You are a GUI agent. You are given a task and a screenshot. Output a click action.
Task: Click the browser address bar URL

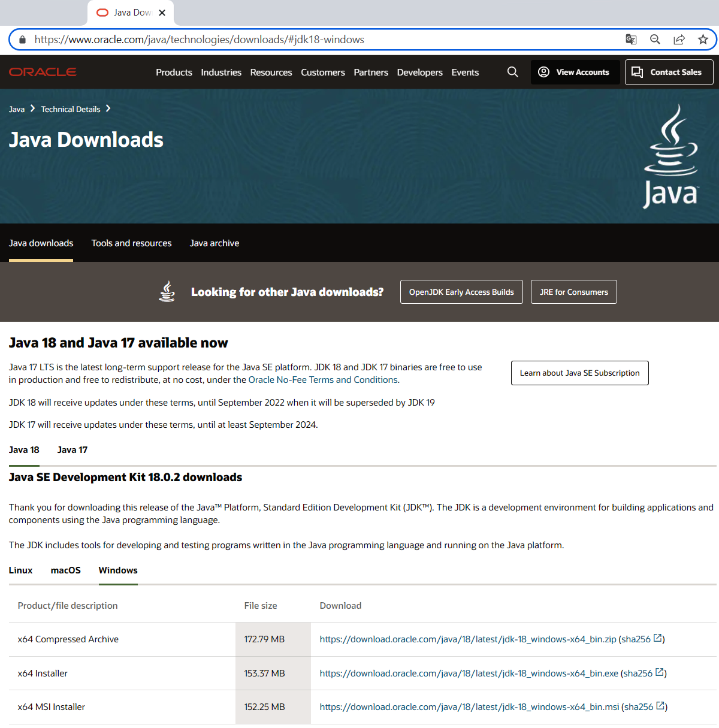pos(200,40)
